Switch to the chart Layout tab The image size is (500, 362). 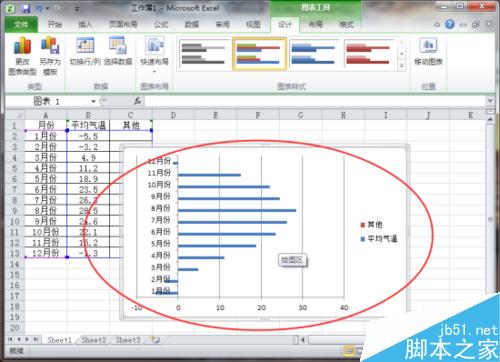click(x=315, y=24)
